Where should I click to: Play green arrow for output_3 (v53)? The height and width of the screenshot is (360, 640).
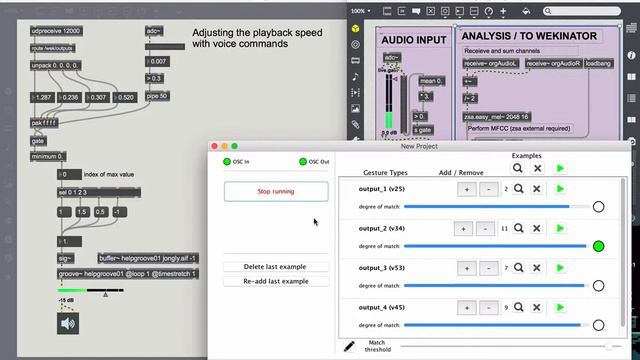560,268
